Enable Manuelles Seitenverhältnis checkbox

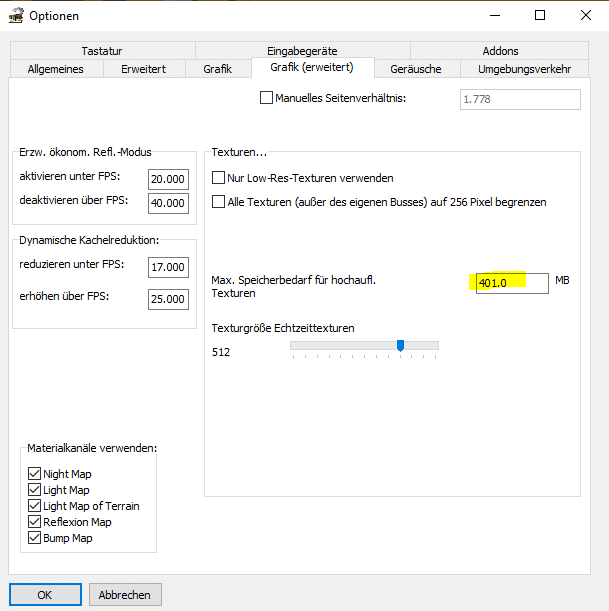(266, 98)
